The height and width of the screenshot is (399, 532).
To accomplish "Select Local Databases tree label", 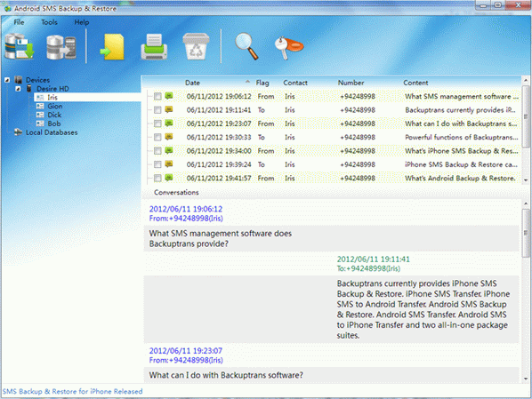I will [52, 132].
